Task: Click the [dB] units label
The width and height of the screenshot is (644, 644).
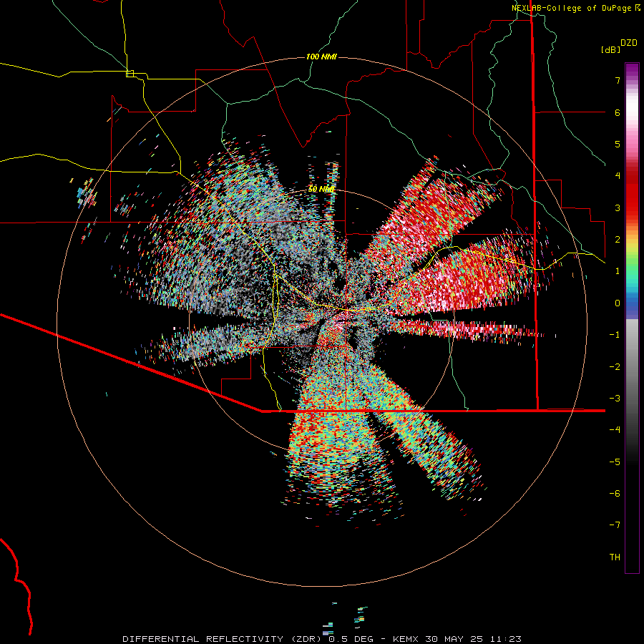Action: 610,49
